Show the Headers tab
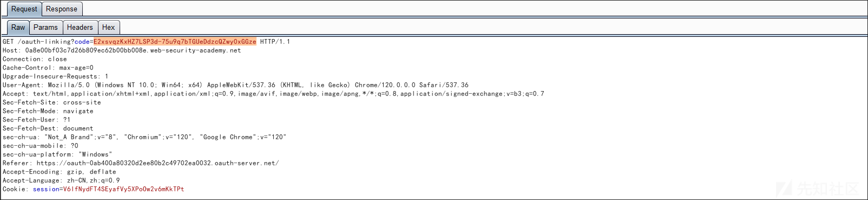868x200 pixels. coord(80,27)
